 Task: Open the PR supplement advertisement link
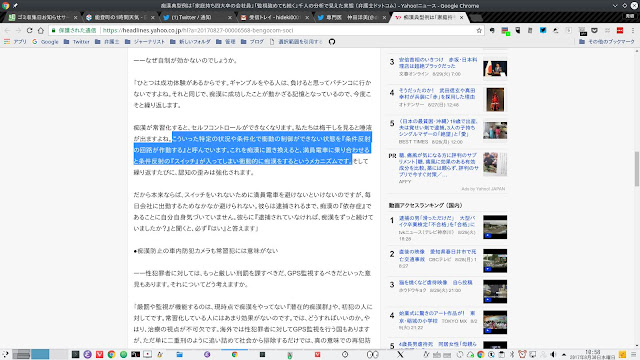(x=438, y=164)
